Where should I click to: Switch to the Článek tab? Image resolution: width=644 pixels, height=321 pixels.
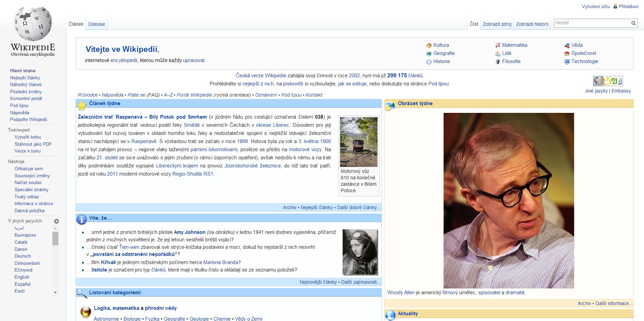point(76,24)
